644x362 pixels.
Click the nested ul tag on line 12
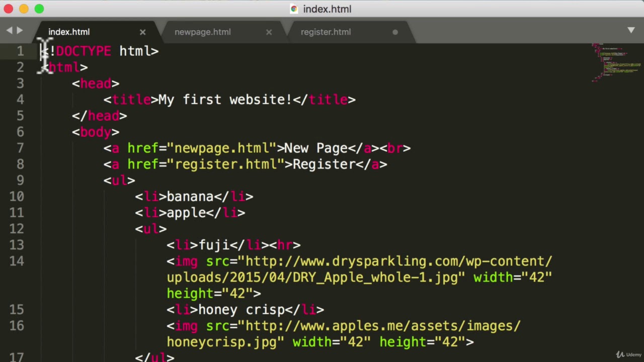pos(151,229)
